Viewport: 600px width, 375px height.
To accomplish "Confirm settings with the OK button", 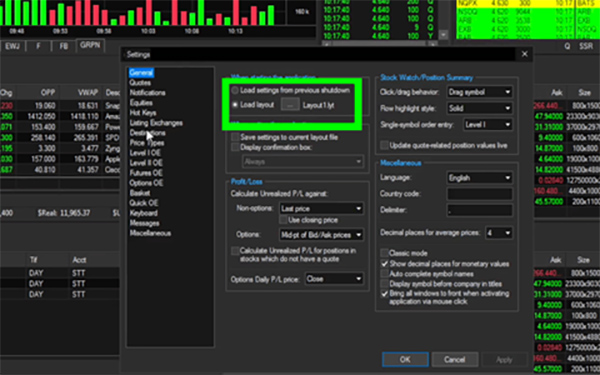I will 405,359.
